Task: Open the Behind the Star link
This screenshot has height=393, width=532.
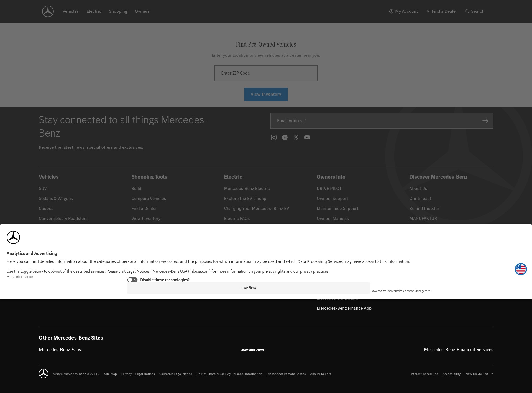Action: [x=424, y=209]
